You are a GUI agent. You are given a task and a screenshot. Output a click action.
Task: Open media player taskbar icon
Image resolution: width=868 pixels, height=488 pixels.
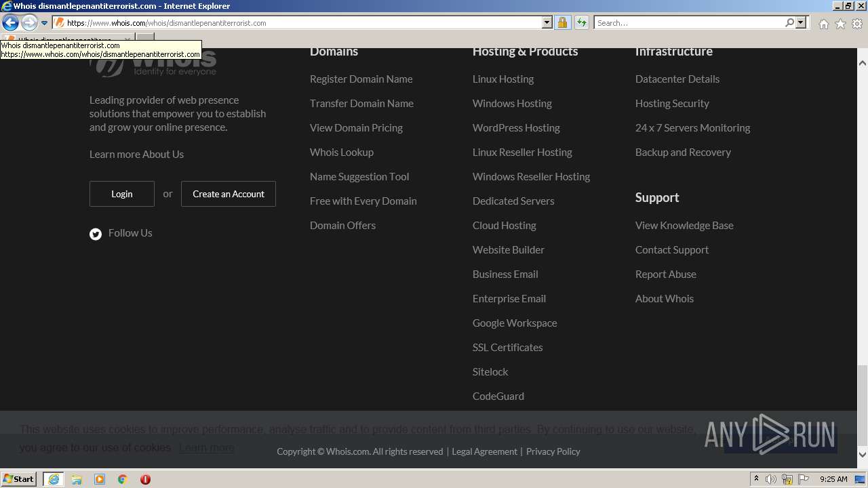pos(100,479)
